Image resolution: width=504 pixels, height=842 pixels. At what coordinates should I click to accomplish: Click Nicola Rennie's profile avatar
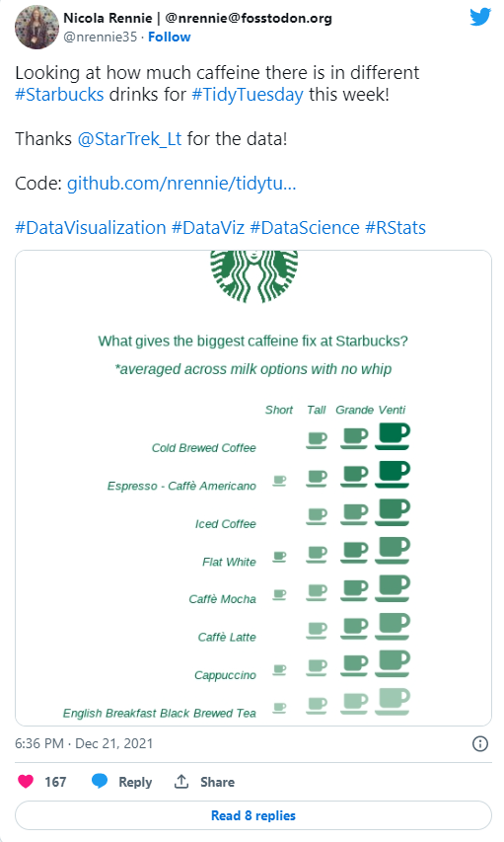pyautogui.click(x=36, y=28)
